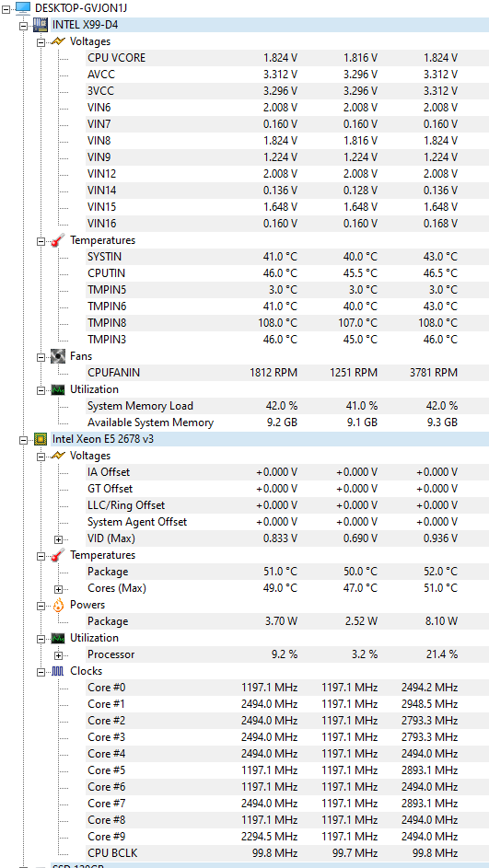Click the computer icon beside DESKTOP-GVJON1J
The width and height of the screenshot is (489, 868).
click(23, 7)
